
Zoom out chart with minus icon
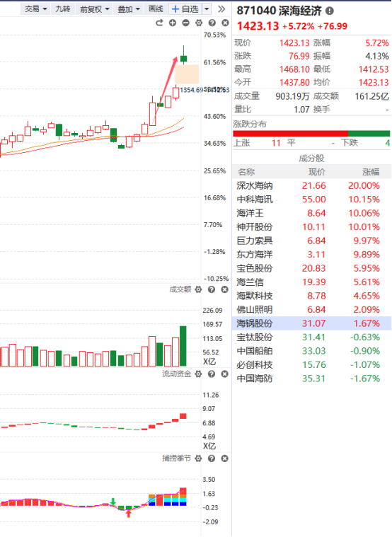coord(185,23)
